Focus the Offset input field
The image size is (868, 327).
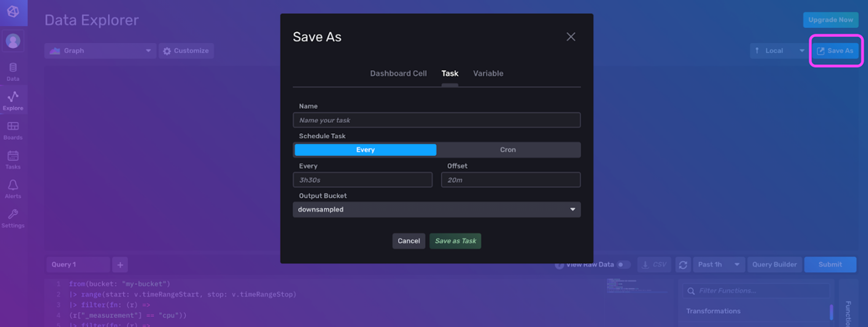click(x=511, y=180)
